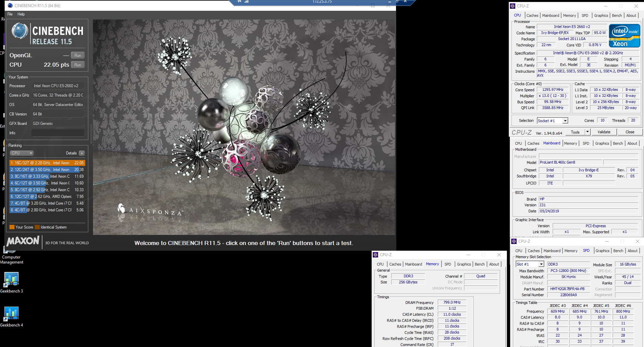The width and height of the screenshot is (644, 347).
Task: Open Graphics tab in SPD CPU-Z window
Action: [603, 251]
